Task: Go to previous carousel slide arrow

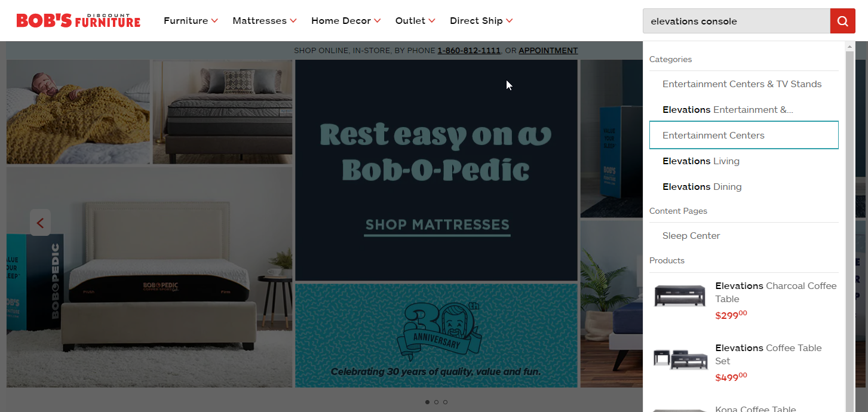Action: [x=40, y=223]
